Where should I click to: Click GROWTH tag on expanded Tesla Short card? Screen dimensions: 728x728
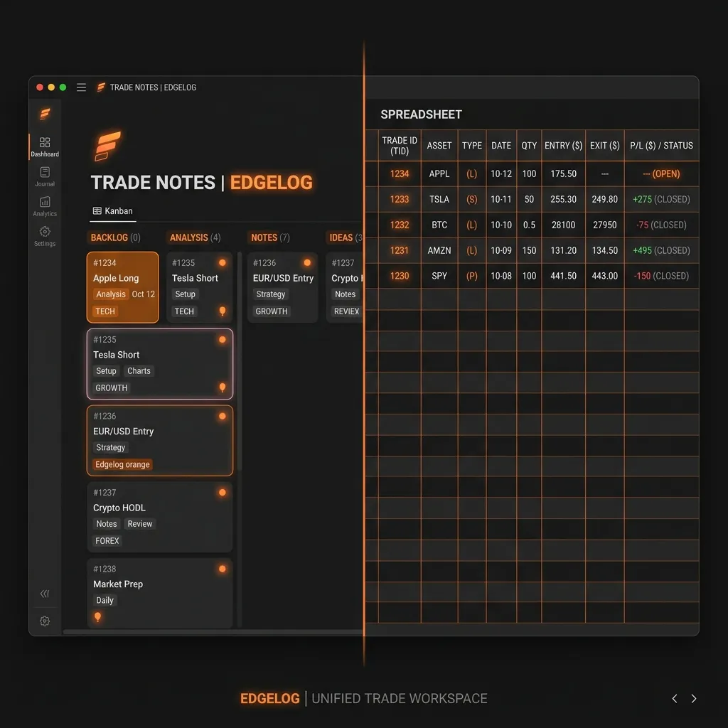point(111,387)
